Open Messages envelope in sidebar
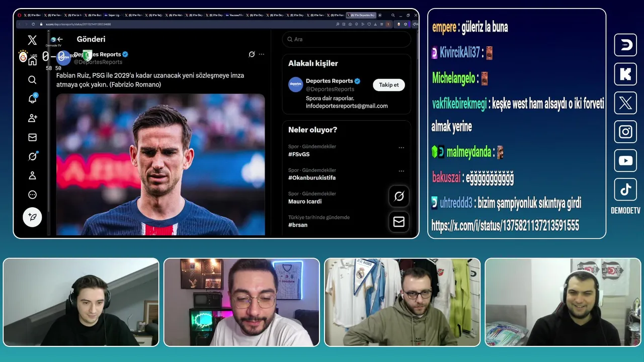The image size is (644, 362). tap(32, 137)
